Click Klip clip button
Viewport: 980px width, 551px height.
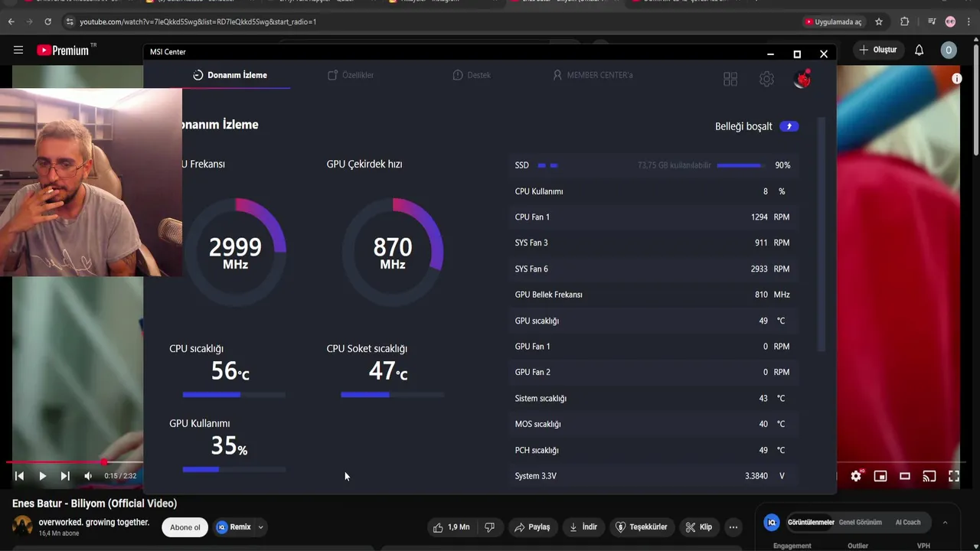pyautogui.click(x=699, y=527)
